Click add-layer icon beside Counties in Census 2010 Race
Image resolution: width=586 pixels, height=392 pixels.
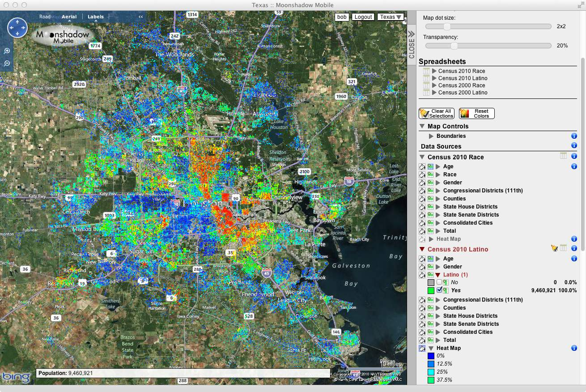click(430, 199)
